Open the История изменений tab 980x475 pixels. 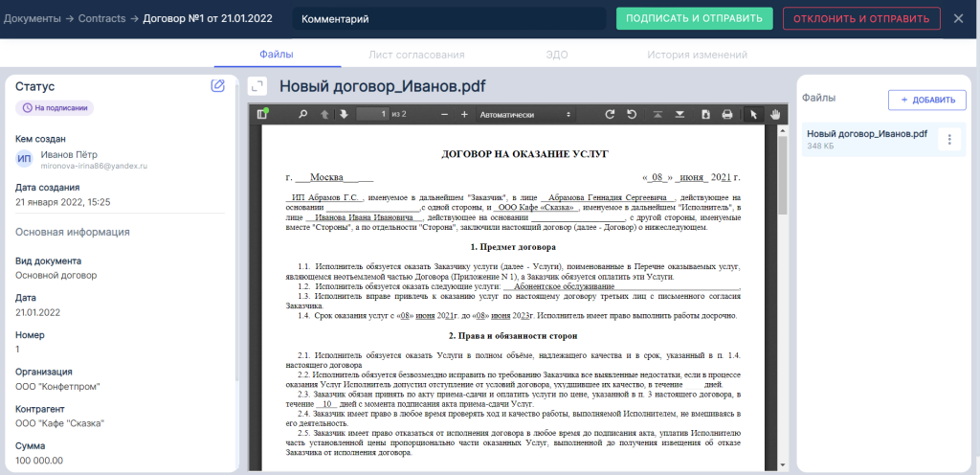pyautogui.click(x=697, y=55)
